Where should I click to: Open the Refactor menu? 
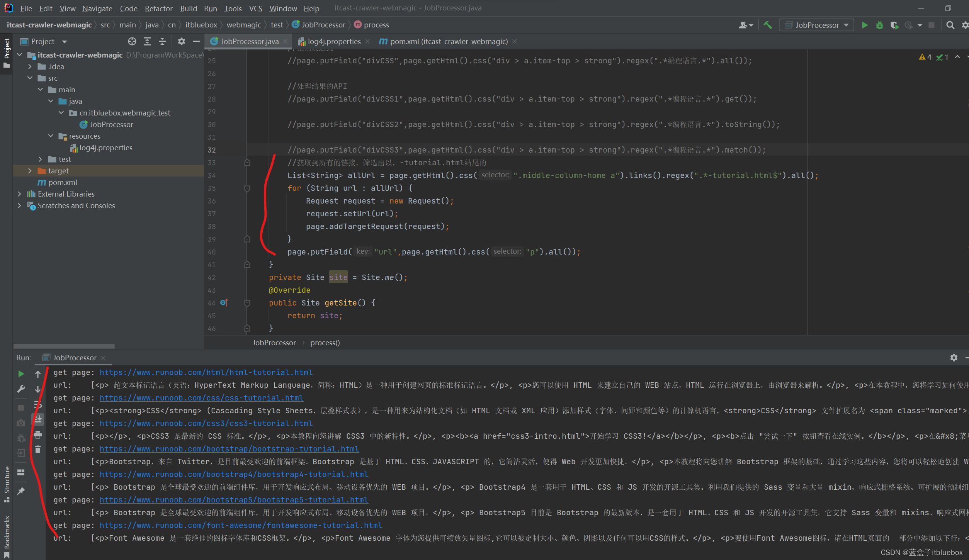pos(158,8)
